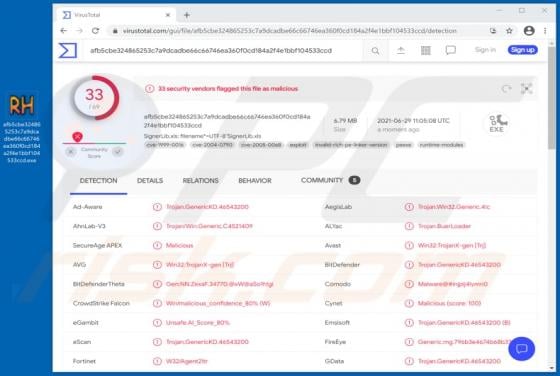Switch to the DETAILS tab
The height and width of the screenshot is (376, 560).
150,181
